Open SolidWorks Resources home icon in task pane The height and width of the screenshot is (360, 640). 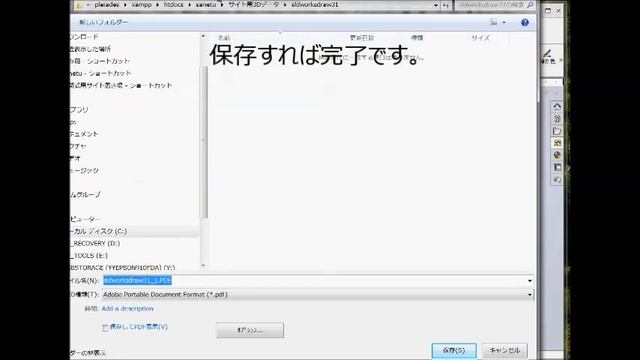pos(557,119)
